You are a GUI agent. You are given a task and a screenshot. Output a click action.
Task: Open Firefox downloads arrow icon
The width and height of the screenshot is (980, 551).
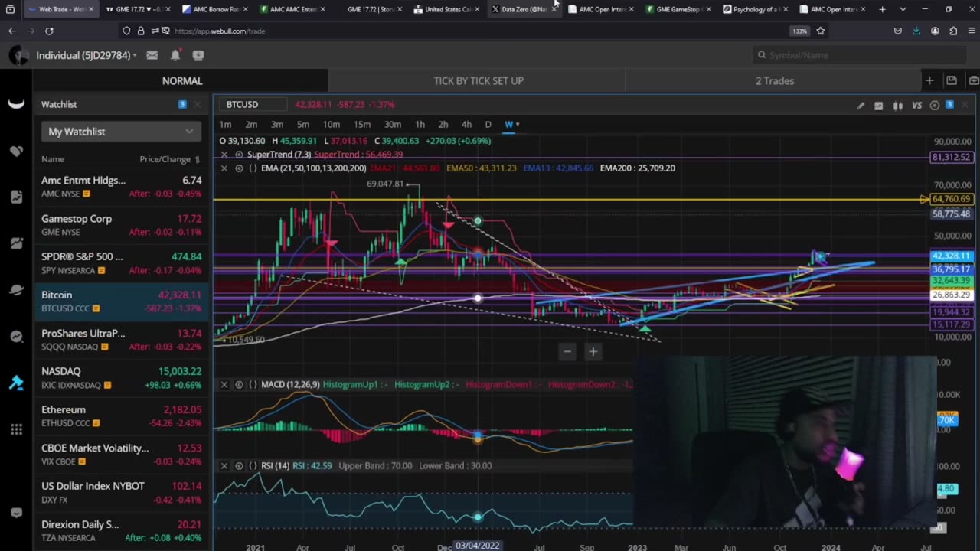(916, 31)
